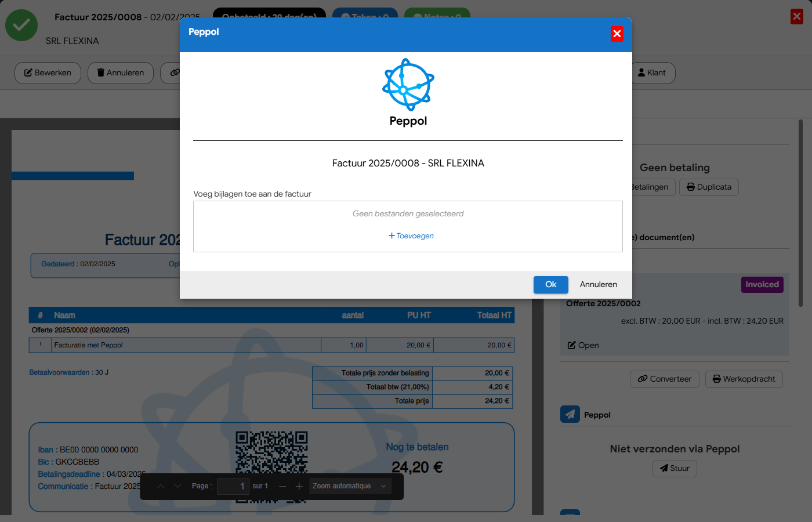Click the Duplicata print button
Screen dimensions: 812x522
coord(709,187)
